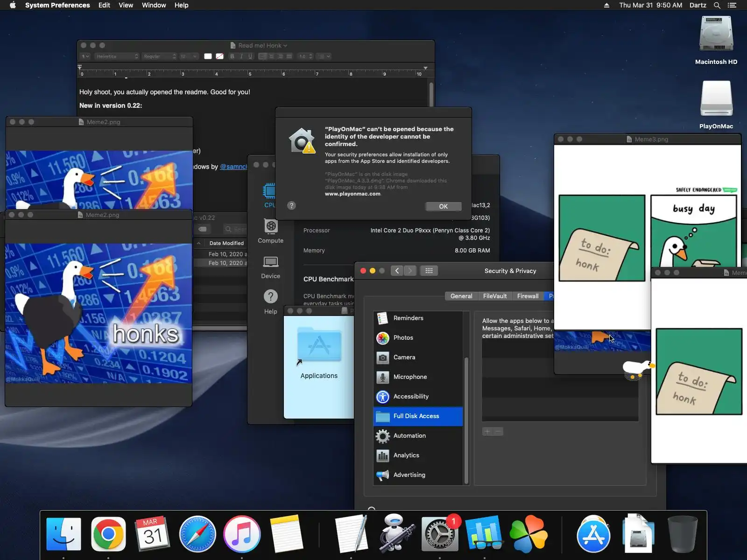Image resolution: width=747 pixels, height=560 pixels.
Task: Open Help in the Geekbench sidebar
Action: (271, 302)
